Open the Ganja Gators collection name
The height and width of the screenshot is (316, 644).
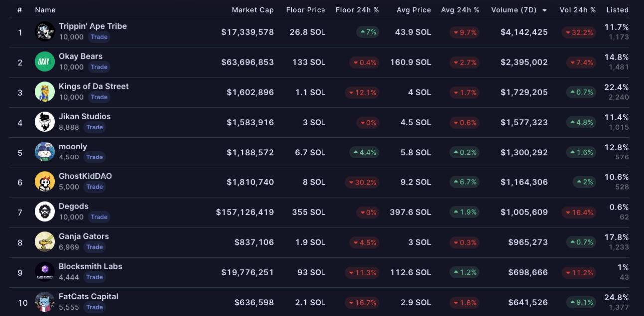[84, 236]
